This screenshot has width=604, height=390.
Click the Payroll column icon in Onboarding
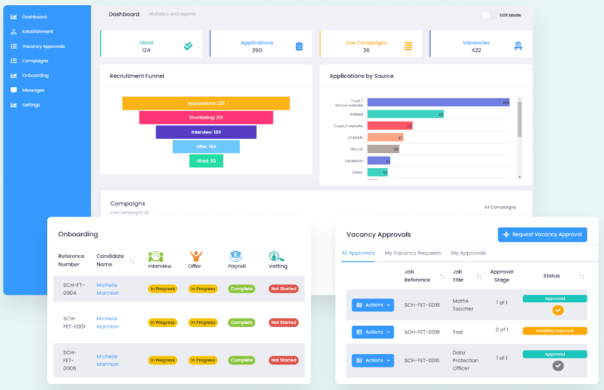(236, 256)
